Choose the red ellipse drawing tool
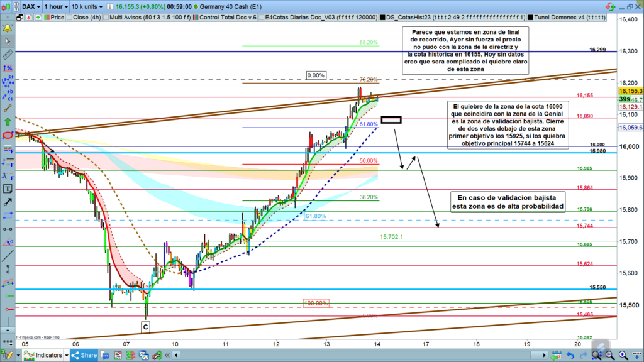The image size is (644, 362). pyautogui.click(x=8, y=135)
